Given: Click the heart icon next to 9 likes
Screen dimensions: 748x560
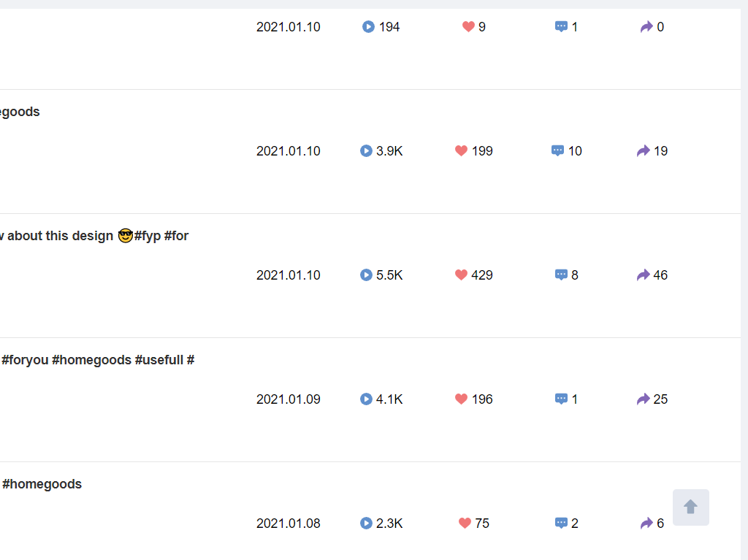Looking at the screenshot, I should (x=468, y=27).
